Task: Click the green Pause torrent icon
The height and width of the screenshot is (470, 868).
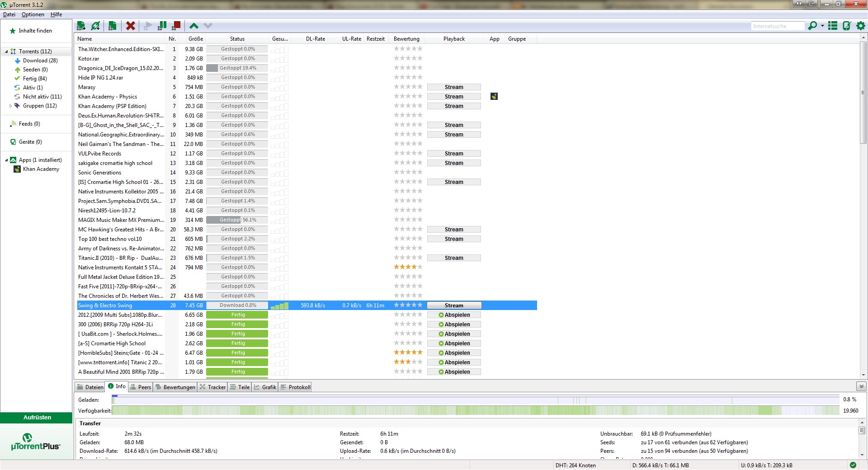Action: click(162, 26)
